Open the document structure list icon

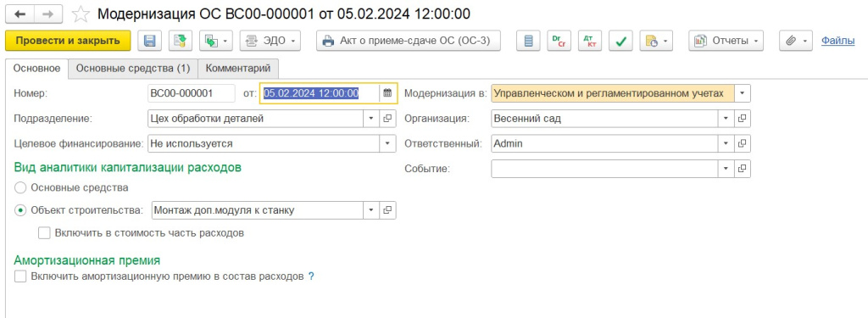point(529,41)
